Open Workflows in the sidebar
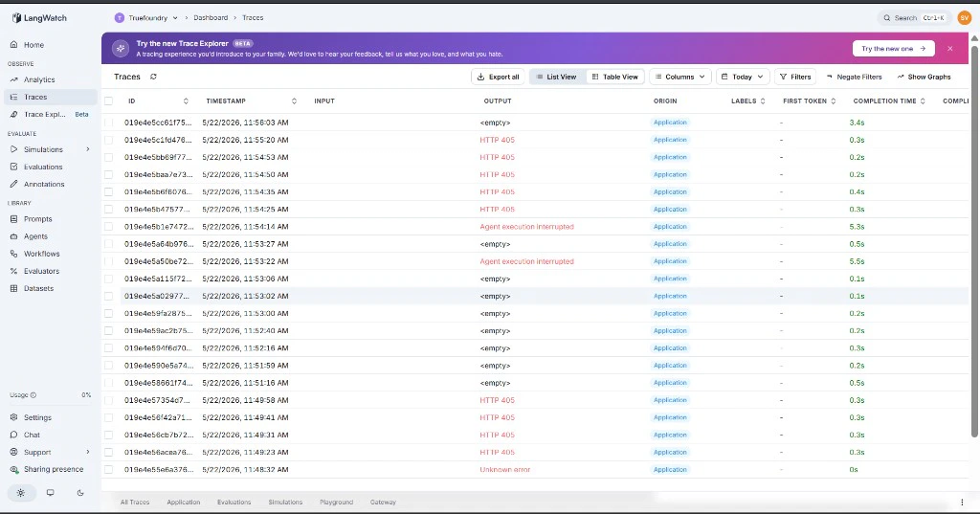Image resolution: width=980 pixels, height=514 pixels. (41, 254)
